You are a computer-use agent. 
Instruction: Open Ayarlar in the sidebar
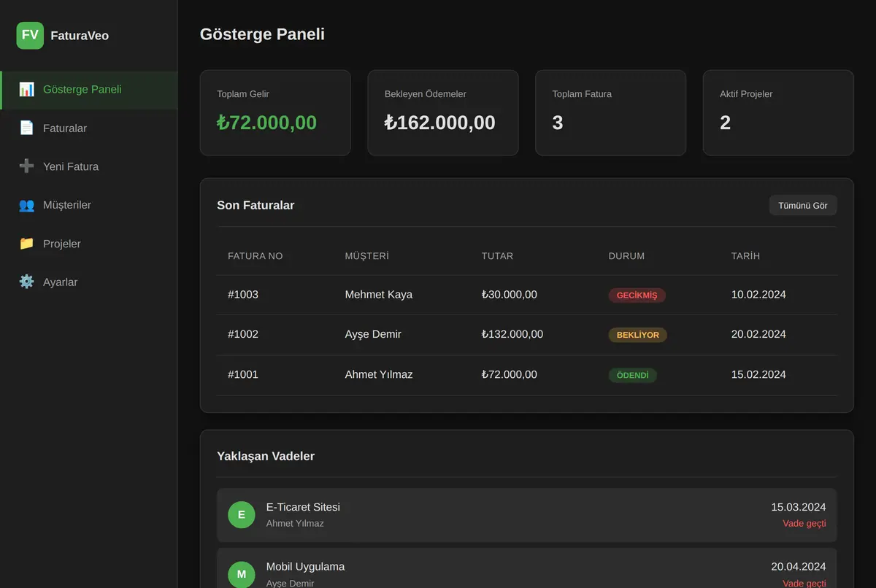click(x=89, y=282)
